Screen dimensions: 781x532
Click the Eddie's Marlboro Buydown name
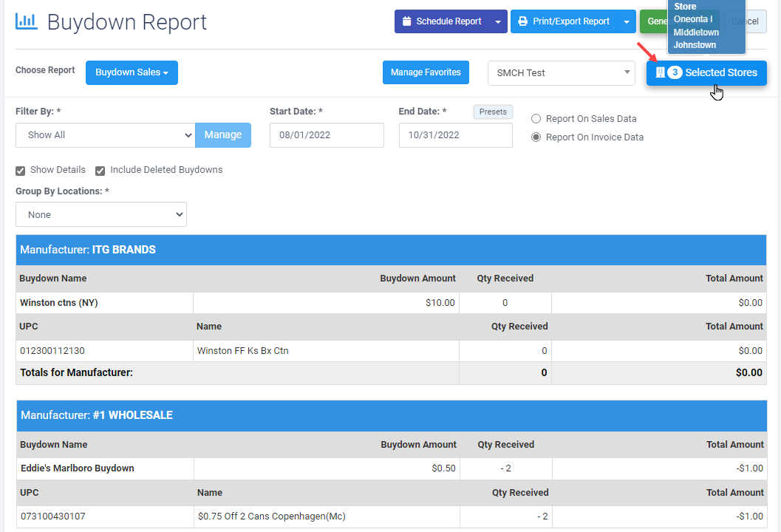click(x=77, y=468)
